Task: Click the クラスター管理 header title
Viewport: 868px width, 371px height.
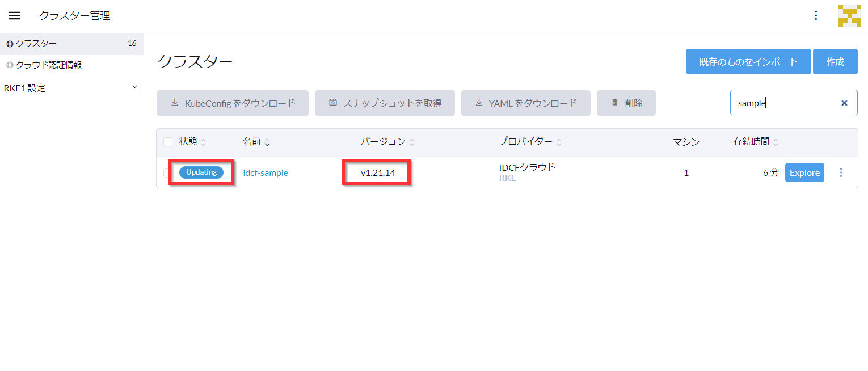Action: (x=74, y=16)
